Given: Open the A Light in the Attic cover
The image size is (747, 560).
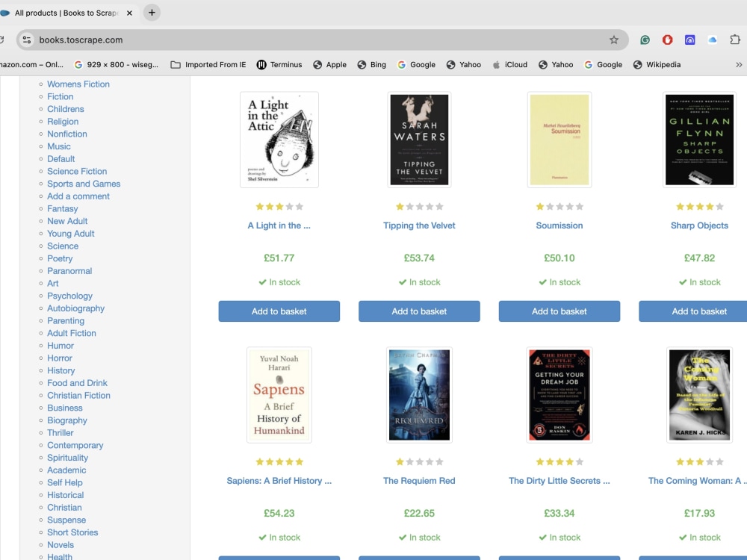Looking at the screenshot, I should [279, 140].
